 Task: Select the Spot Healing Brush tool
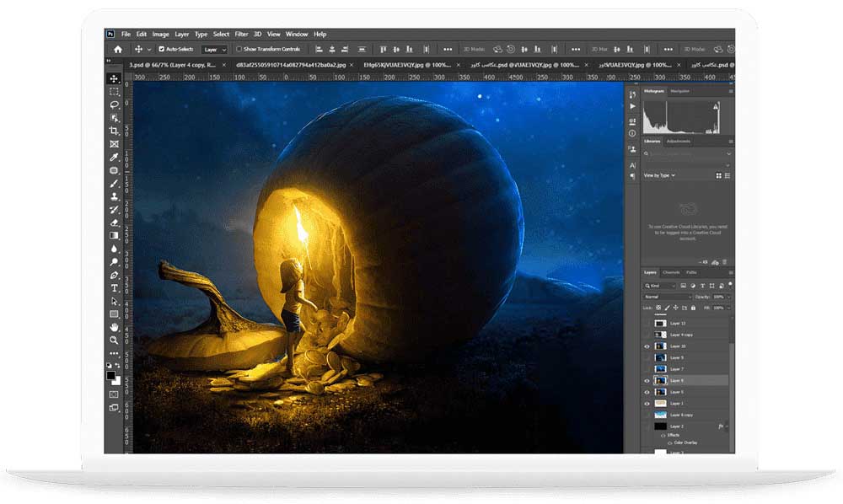(x=114, y=170)
